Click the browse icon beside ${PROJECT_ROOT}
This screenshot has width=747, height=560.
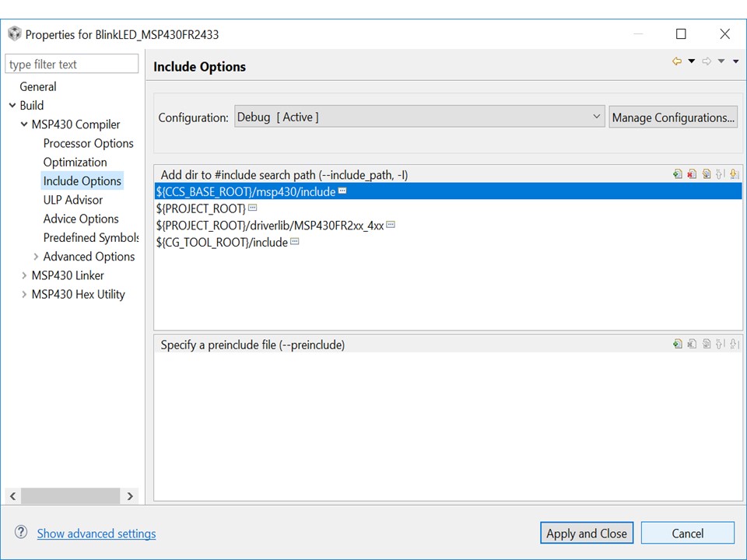tap(252, 208)
